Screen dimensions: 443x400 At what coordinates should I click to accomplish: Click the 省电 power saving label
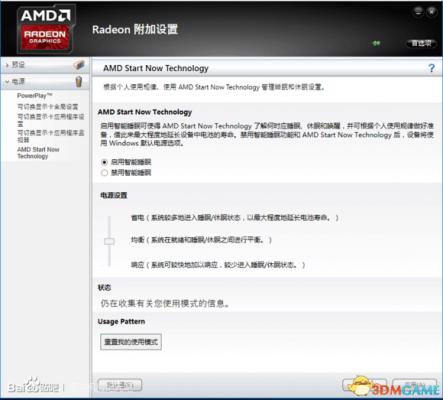tap(137, 218)
